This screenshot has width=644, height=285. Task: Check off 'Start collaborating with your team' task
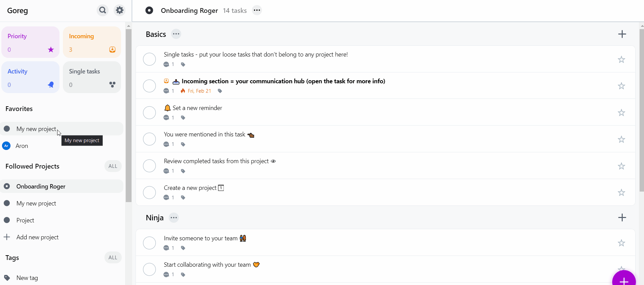pos(149,269)
